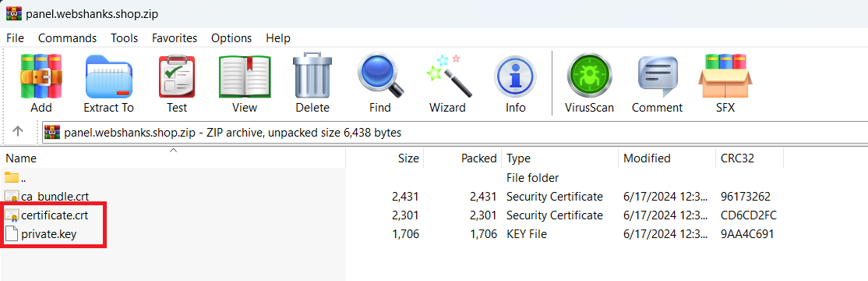Click the ca_bundle.crt certificate icon
868x281 pixels.
tap(11, 196)
